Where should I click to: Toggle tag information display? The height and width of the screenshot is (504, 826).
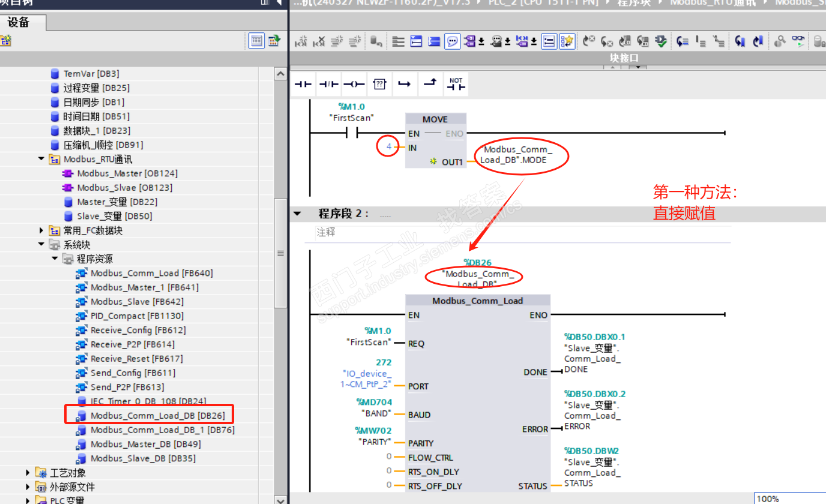point(496,41)
